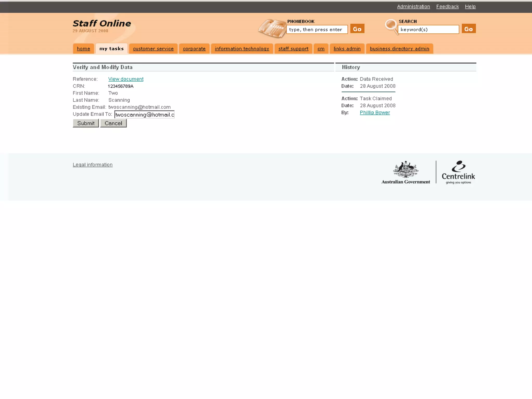Click the phonebook telephone icon

(272, 29)
